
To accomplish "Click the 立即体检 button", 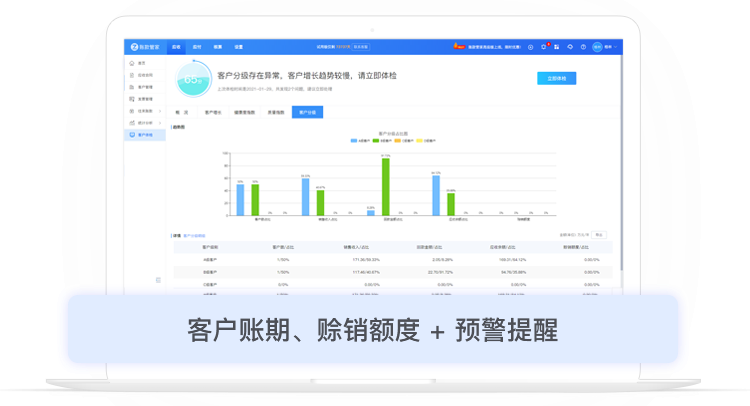I will pyautogui.click(x=556, y=77).
